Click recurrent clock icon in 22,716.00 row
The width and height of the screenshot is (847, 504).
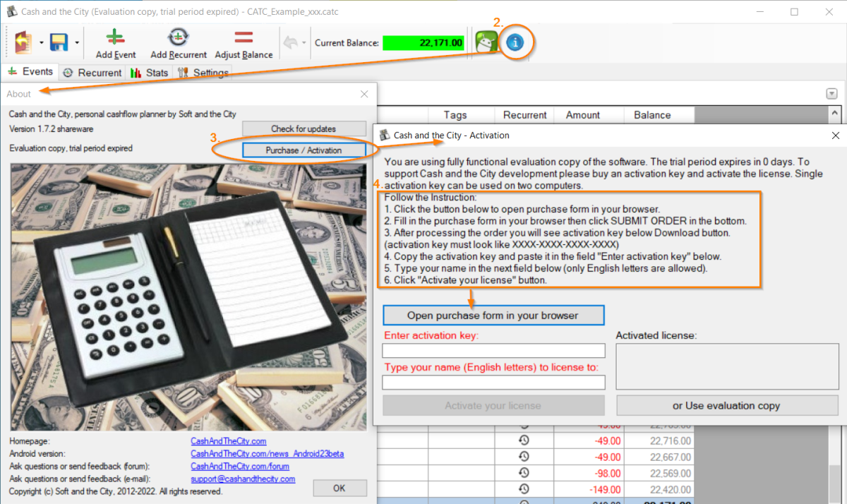pyautogui.click(x=524, y=440)
